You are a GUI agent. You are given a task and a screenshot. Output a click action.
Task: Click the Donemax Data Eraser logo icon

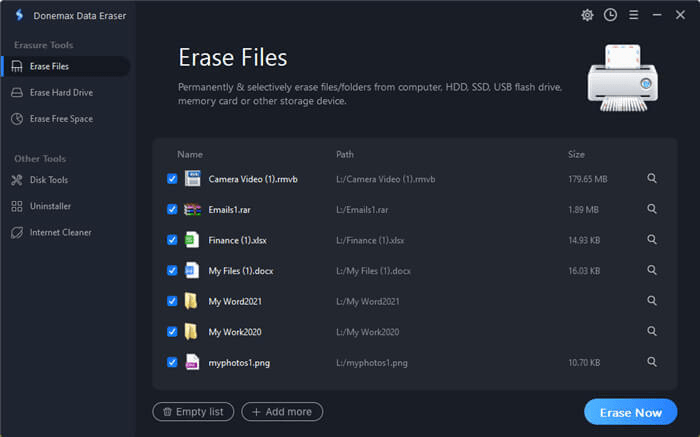(17, 16)
